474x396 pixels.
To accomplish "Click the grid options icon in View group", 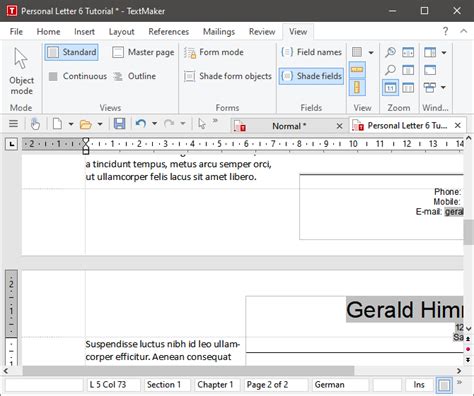I will [x=357, y=52].
